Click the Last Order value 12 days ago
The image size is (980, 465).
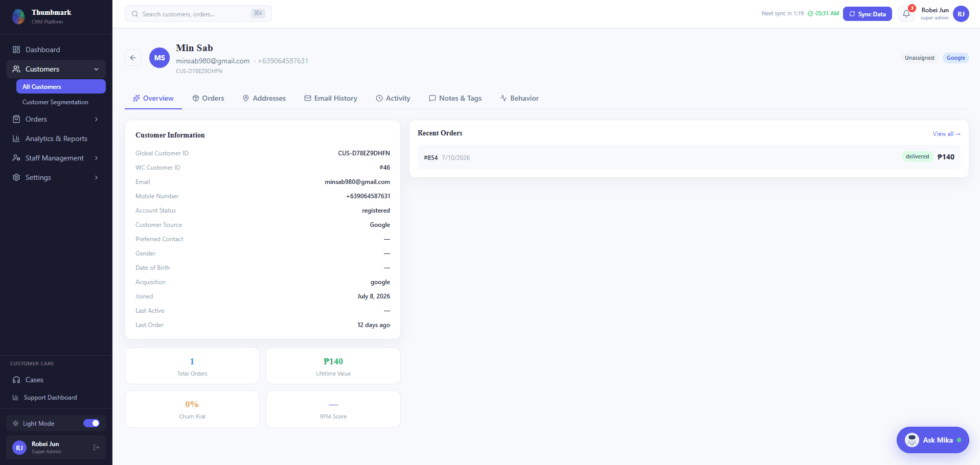[374, 325]
